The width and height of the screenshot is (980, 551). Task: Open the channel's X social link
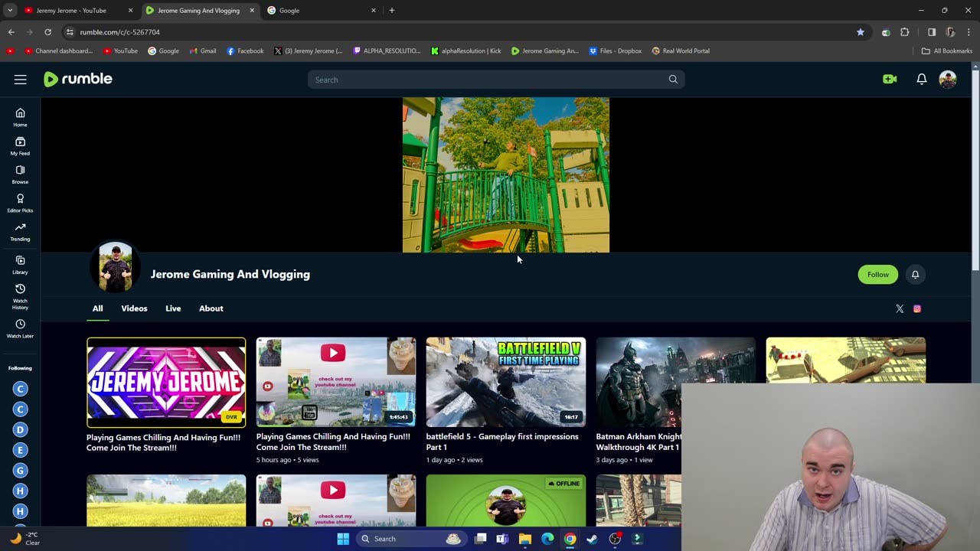[x=900, y=308]
